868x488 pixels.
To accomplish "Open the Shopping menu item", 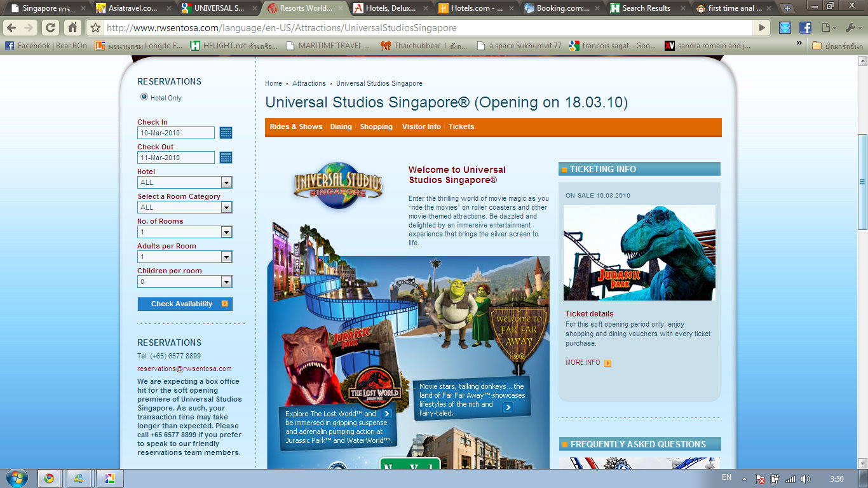I will click(x=376, y=126).
